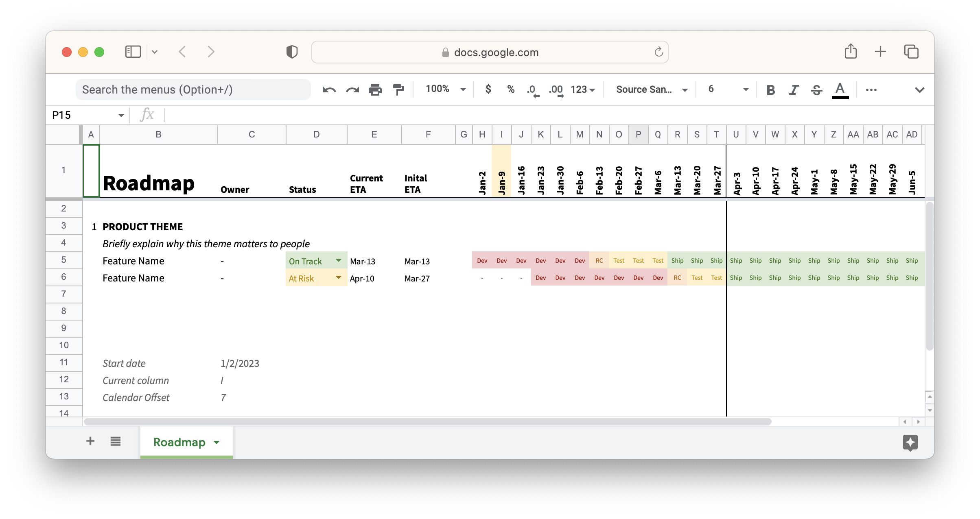The height and width of the screenshot is (519, 980).
Task: Click the add new sheet button
Action: point(90,442)
